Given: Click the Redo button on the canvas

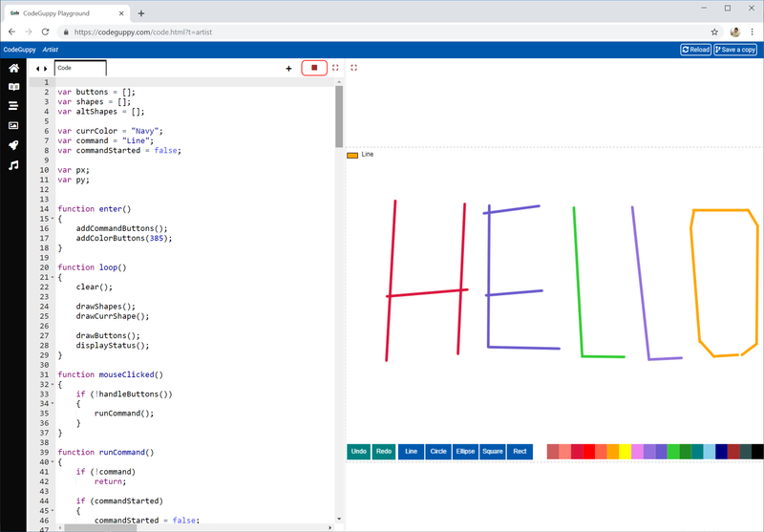Looking at the screenshot, I should coord(384,452).
